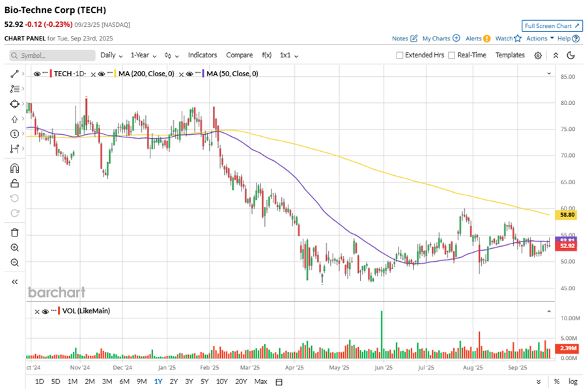
Task: Pick the numbered label annotation tool
Action: (14, 134)
